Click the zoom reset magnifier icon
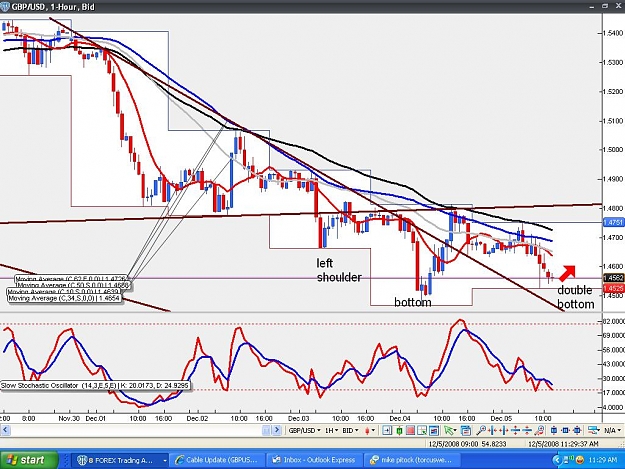The height and width of the screenshot is (469, 625). coord(539,430)
